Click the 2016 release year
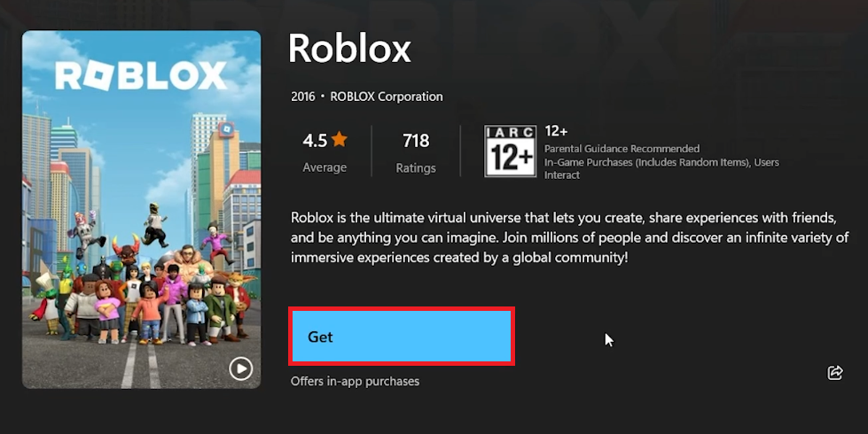868x434 pixels. point(302,97)
